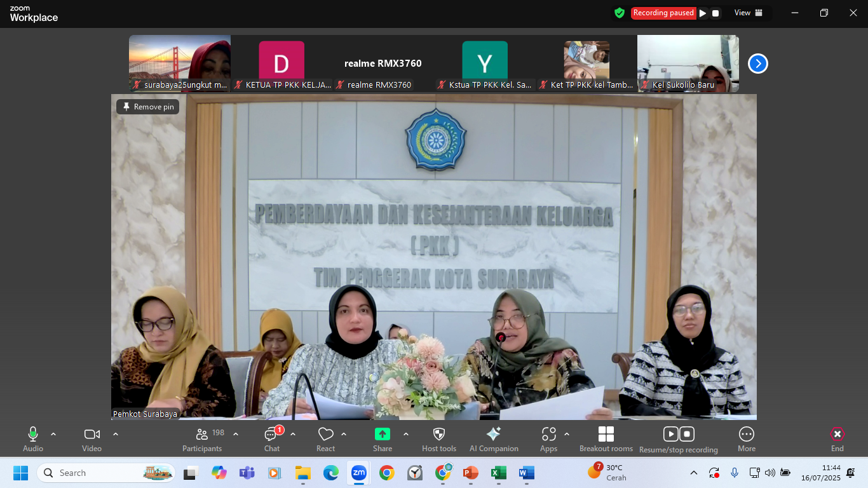Image resolution: width=868 pixels, height=488 pixels.
Task: Click the taskbar Search box
Action: pyautogui.click(x=106, y=473)
